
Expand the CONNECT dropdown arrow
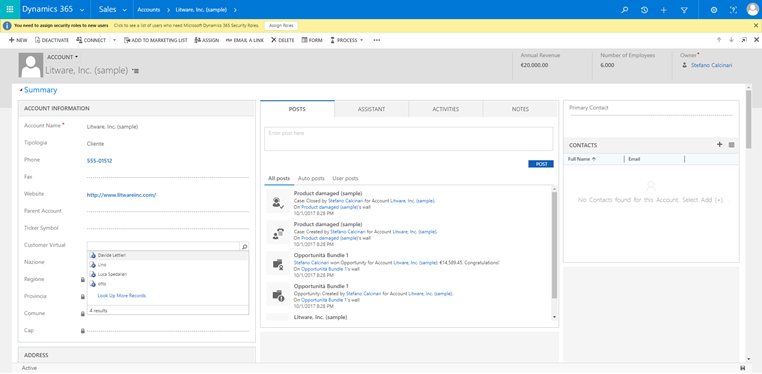pyautogui.click(x=115, y=40)
